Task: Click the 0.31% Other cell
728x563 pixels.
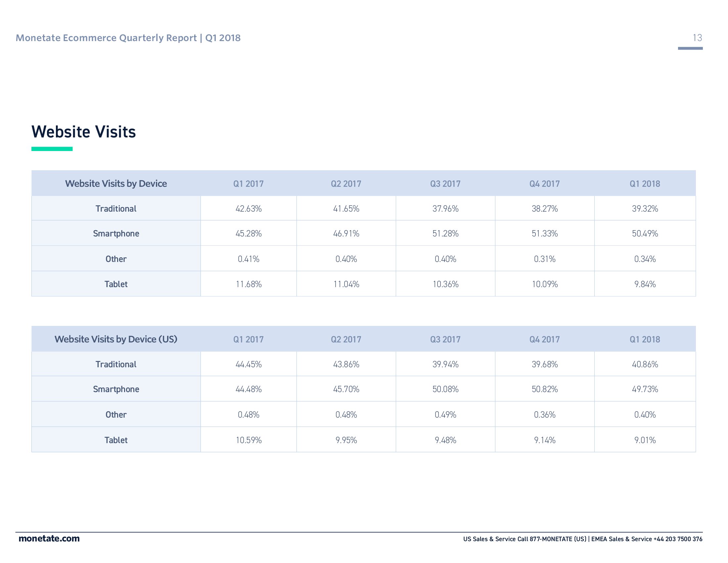Action: tap(544, 259)
